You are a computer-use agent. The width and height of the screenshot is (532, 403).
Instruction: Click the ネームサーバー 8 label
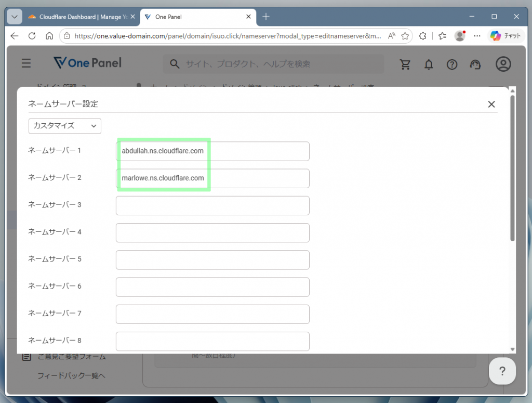(54, 341)
